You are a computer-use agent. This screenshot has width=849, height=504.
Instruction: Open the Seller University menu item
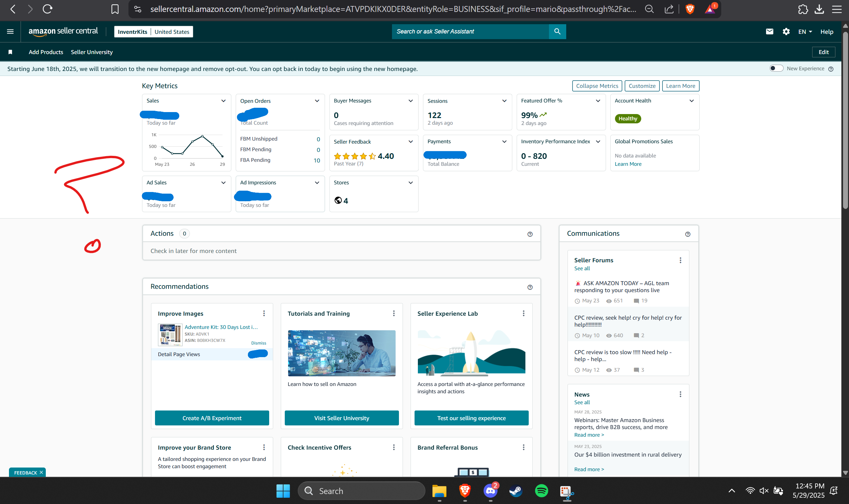(x=92, y=52)
